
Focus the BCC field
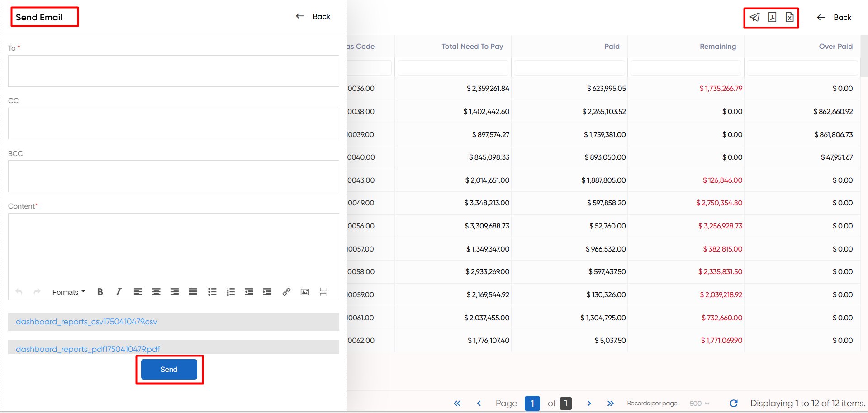pyautogui.click(x=174, y=176)
